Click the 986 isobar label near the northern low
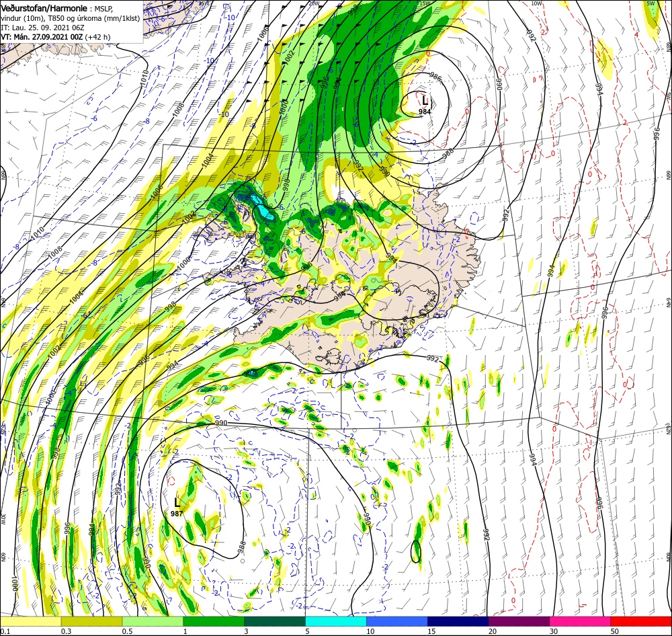This screenshot has width=672, height=636. (x=435, y=77)
